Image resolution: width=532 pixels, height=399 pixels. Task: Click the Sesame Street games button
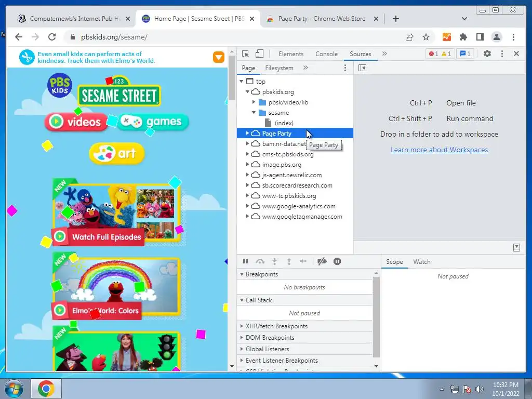click(153, 122)
